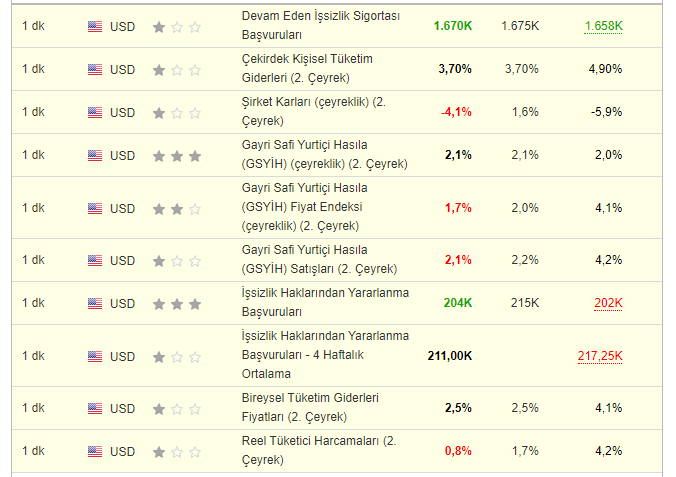676x477 pixels.
Task: Open Gayri Safi Yurtiçi Hasıla Fiyat Endeksi event
Action: point(306,208)
